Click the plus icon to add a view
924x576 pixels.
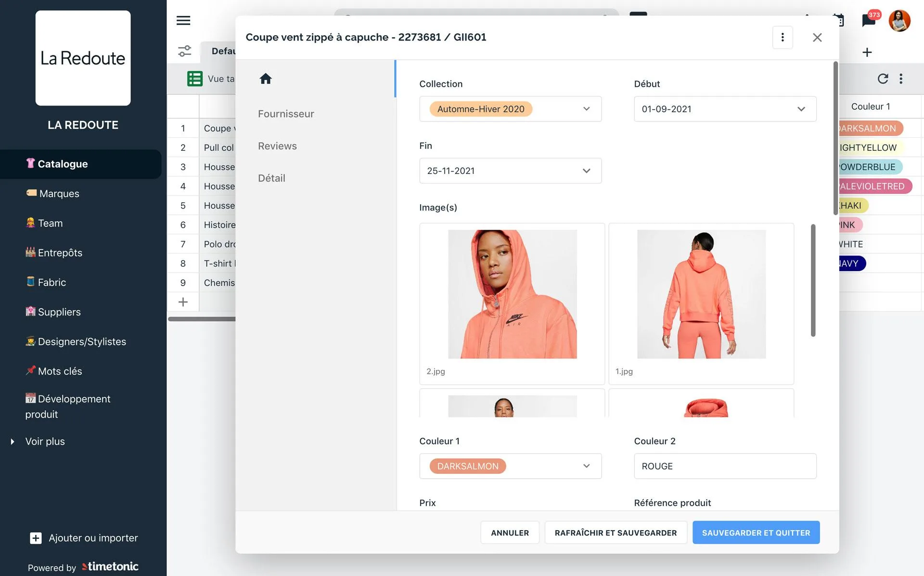(x=867, y=52)
